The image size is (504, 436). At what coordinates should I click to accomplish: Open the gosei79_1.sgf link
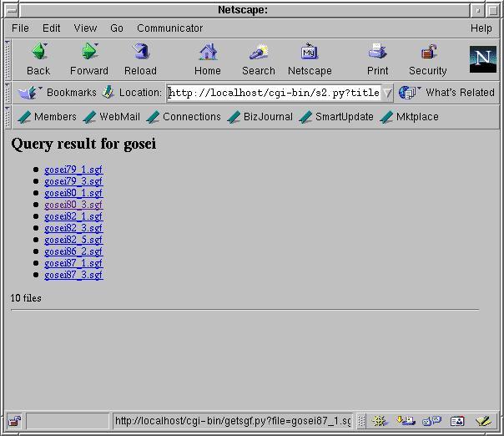pos(73,170)
